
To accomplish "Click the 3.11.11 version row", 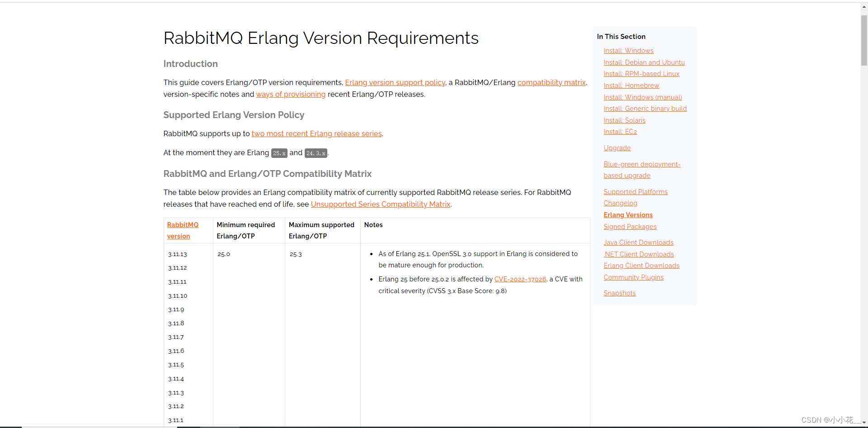I will click(x=177, y=282).
